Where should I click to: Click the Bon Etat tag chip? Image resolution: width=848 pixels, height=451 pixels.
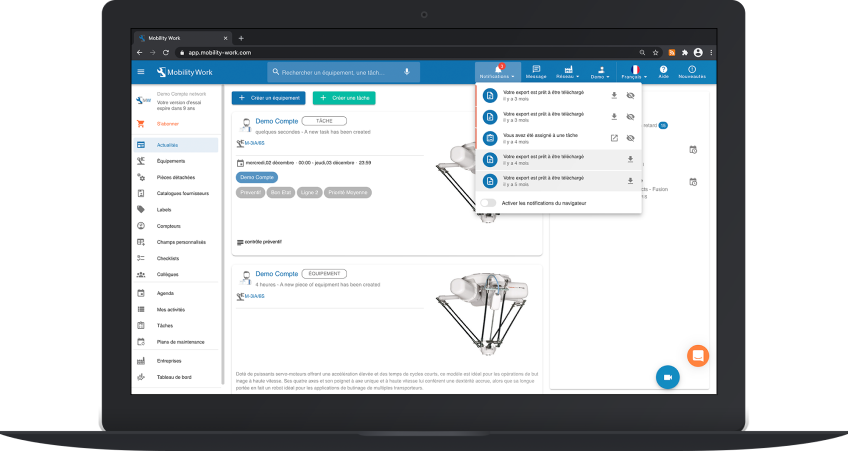point(281,193)
